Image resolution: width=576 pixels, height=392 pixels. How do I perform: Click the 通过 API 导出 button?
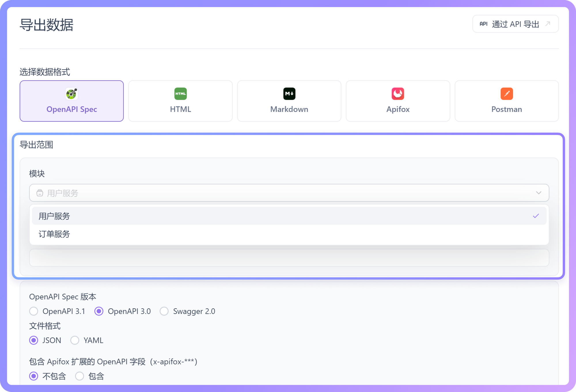(515, 24)
